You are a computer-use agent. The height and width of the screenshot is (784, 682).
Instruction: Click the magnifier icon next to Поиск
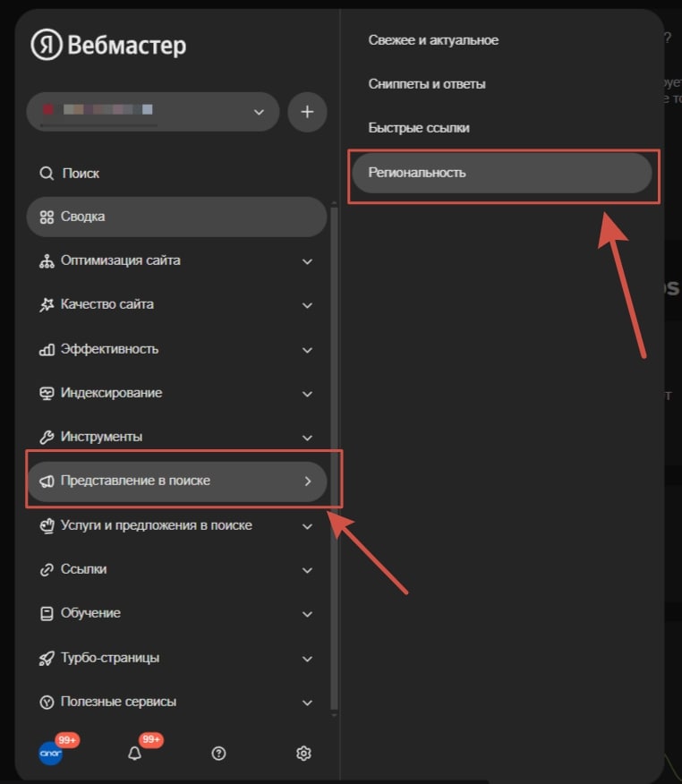click(x=47, y=174)
